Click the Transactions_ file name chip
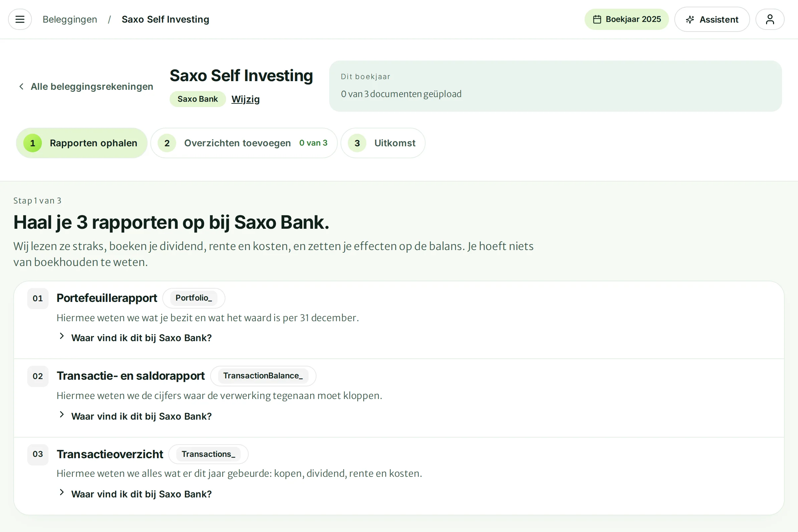Image resolution: width=798 pixels, height=532 pixels. (x=208, y=454)
